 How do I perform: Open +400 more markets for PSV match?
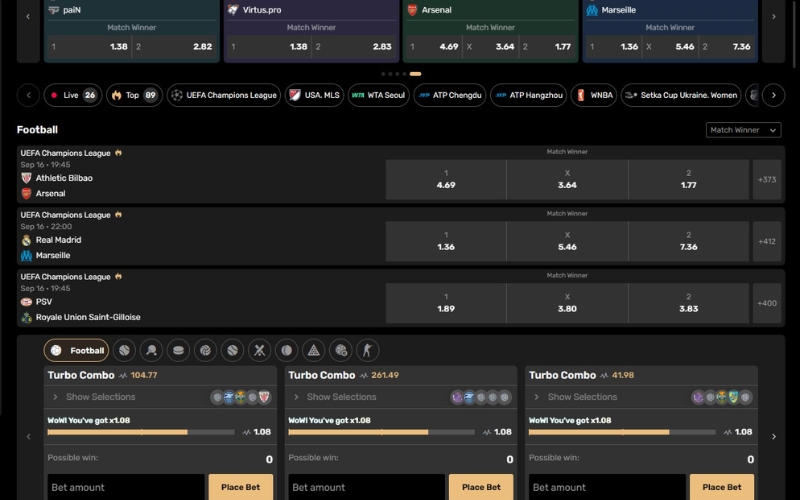767,303
